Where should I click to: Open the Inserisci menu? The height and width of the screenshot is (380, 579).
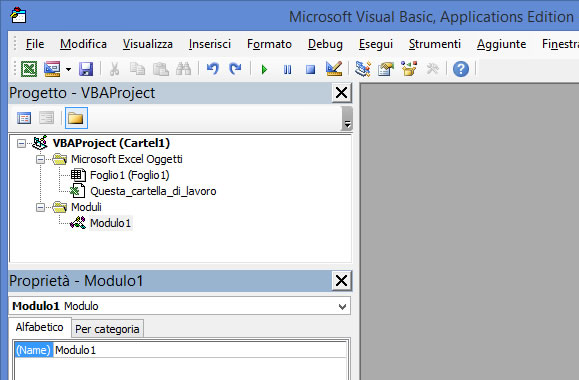point(210,44)
